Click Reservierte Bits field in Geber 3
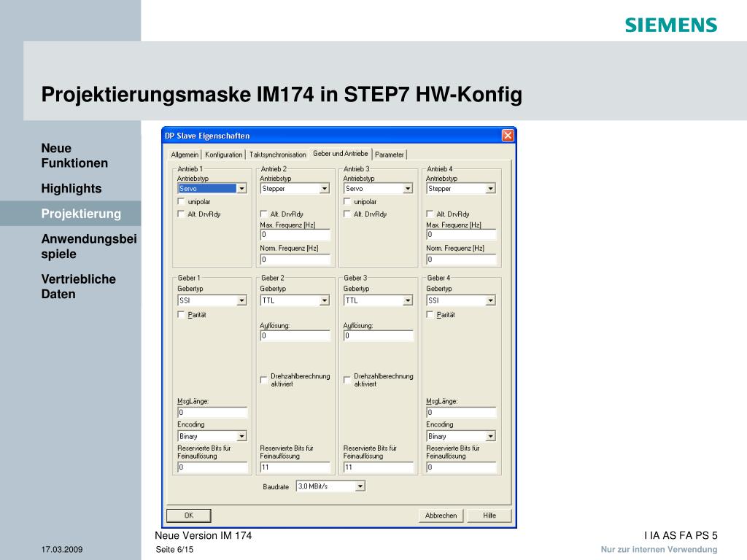This screenshot has height=560, width=747. [x=379, y=467]
